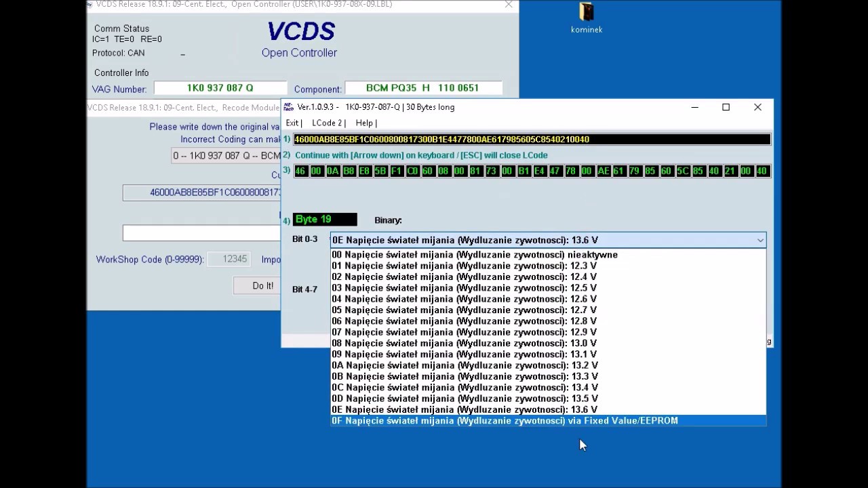Select byte 5C in byte row

pyautogui.click(x=682, y=171)
